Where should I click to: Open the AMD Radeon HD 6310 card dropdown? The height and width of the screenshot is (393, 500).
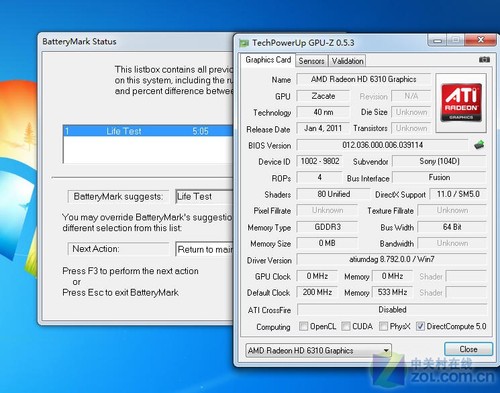click(318, 350)
